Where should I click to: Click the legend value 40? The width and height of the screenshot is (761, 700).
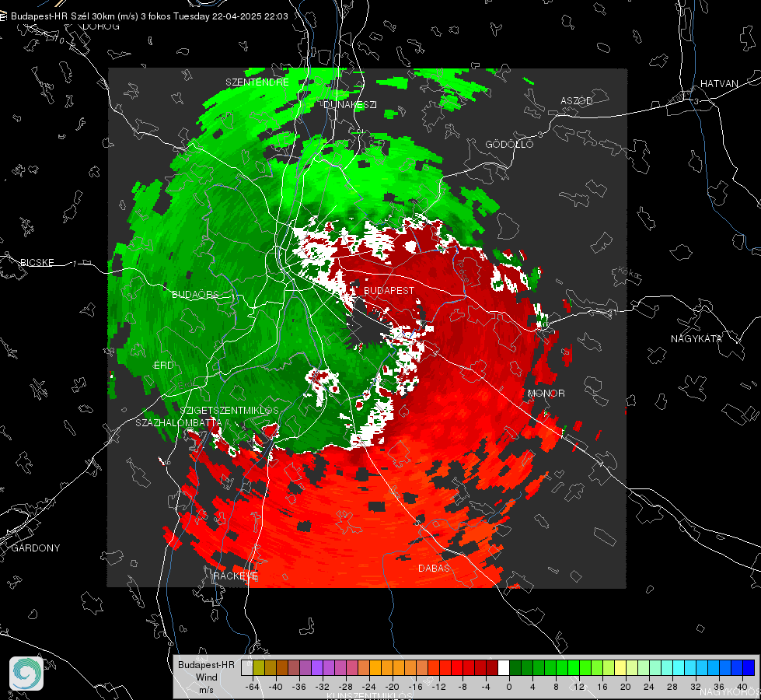[742, 687]
